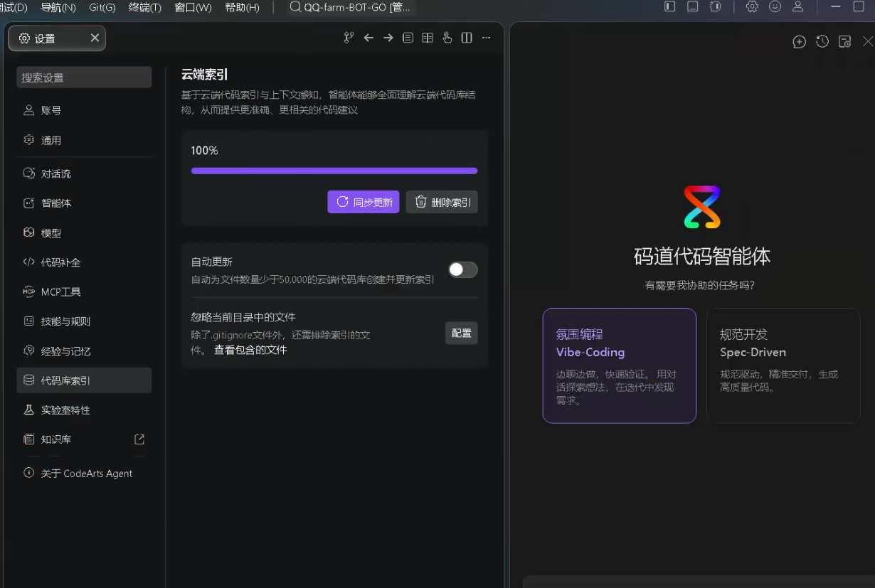Open the Git(G) menu
This screenshot has width=875, height=588.
point(102,7)
